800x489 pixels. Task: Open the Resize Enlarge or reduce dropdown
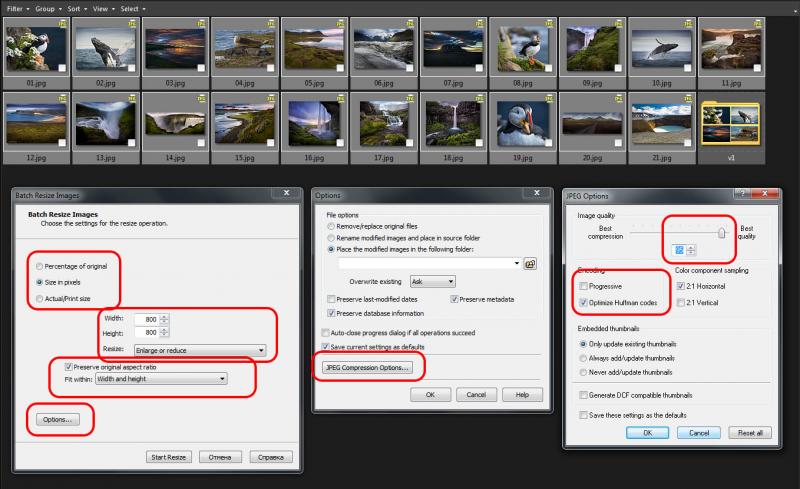(199, 350)
